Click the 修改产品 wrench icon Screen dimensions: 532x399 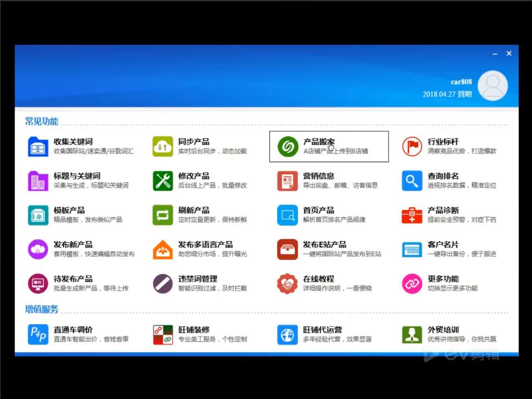click(x=163, y=181)
